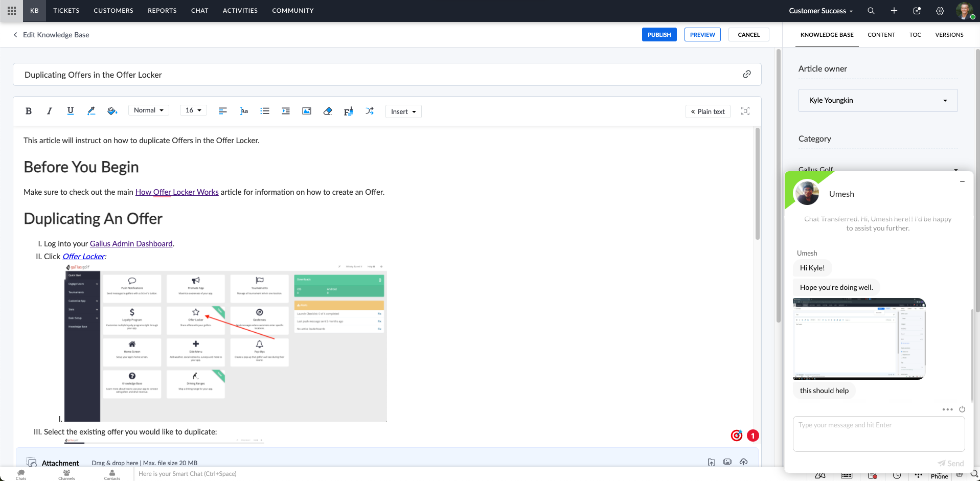Open the line height (Aa) tool
980x481 pixels.
tap(244, 111)
